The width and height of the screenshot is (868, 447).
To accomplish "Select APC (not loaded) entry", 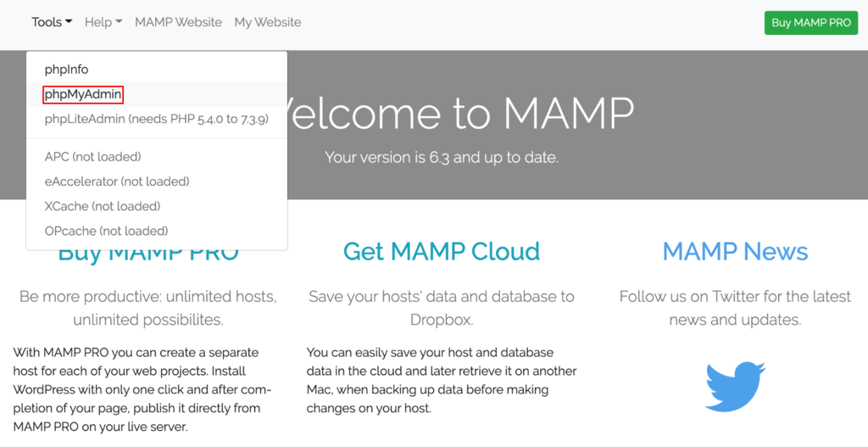I will point(93,157).
